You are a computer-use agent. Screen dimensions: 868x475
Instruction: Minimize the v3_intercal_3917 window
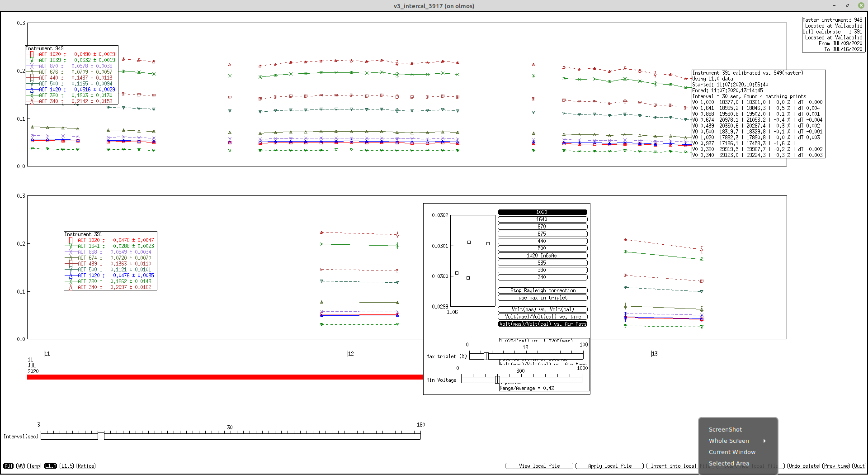coord(834,5)
